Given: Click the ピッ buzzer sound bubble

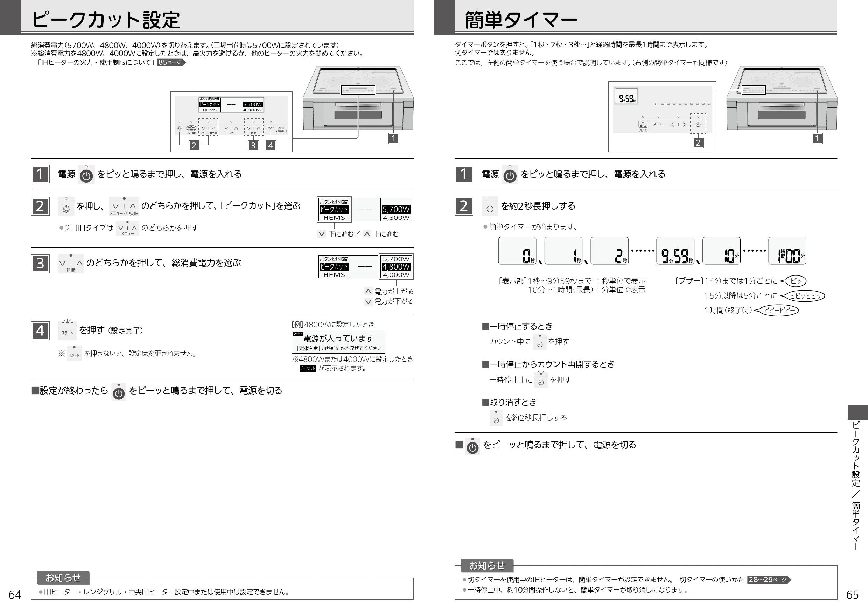Looking at the screenshot, I should click(793, 281).
